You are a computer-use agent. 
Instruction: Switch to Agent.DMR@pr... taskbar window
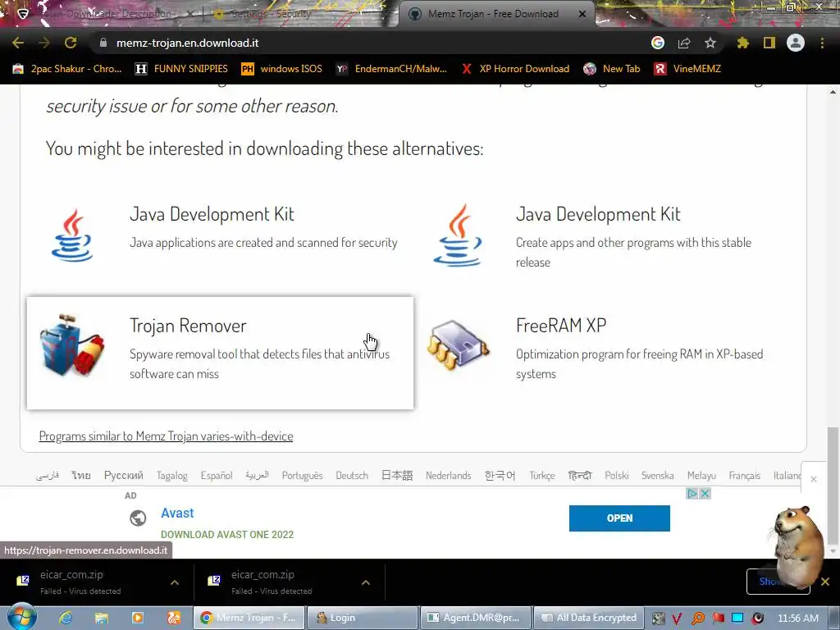pos(476,618)
